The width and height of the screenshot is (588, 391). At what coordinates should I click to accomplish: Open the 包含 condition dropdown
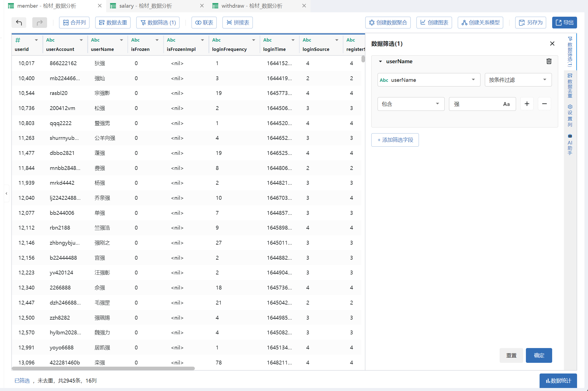(411, 104)
